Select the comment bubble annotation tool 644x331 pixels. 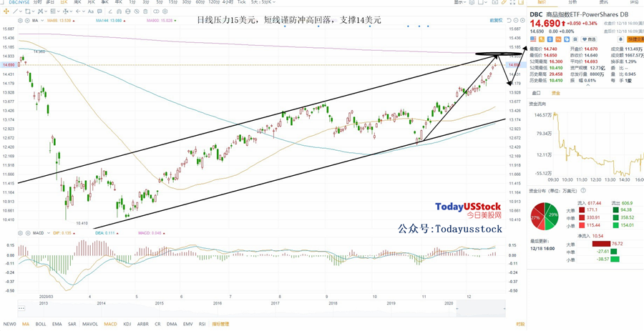pyautogui.click(x=99, y=11)
